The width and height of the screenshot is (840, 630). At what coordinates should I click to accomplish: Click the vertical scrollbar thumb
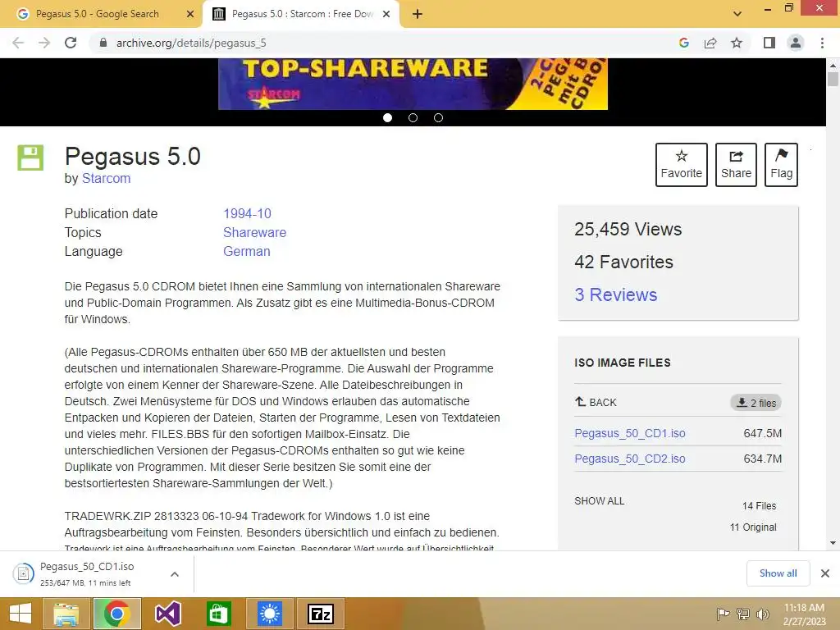(x=833, y=79)
